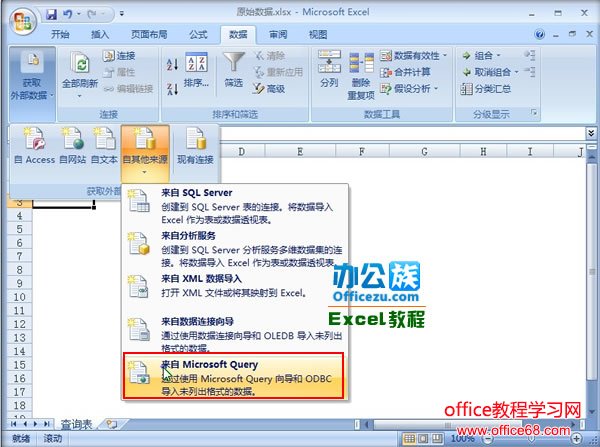The height and width of the screenshot is (447, 600).
Task: Click Remove Duplicates (删除重复项)
Action: click(361, 77)
